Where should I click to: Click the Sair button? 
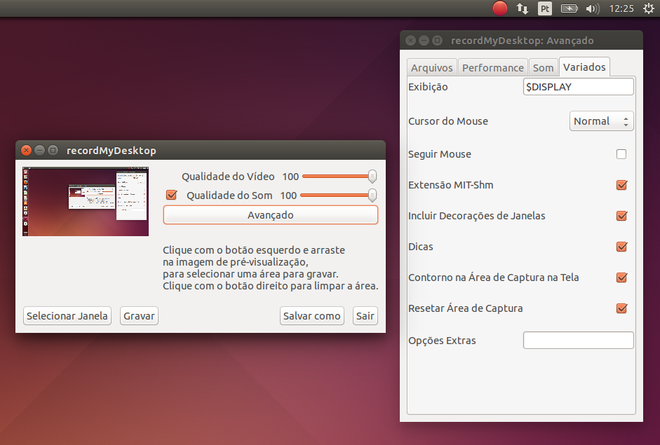point(365,316)
